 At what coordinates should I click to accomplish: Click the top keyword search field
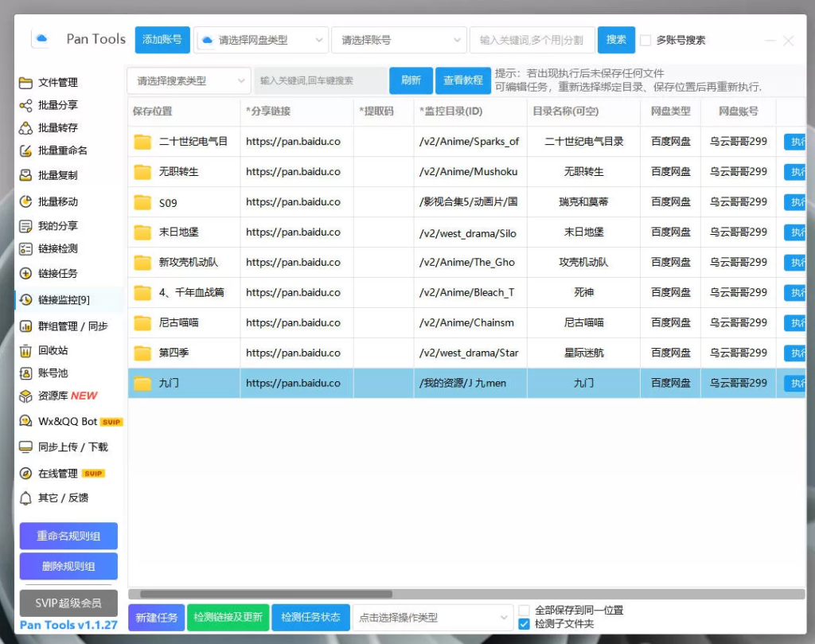click(532, 40)
